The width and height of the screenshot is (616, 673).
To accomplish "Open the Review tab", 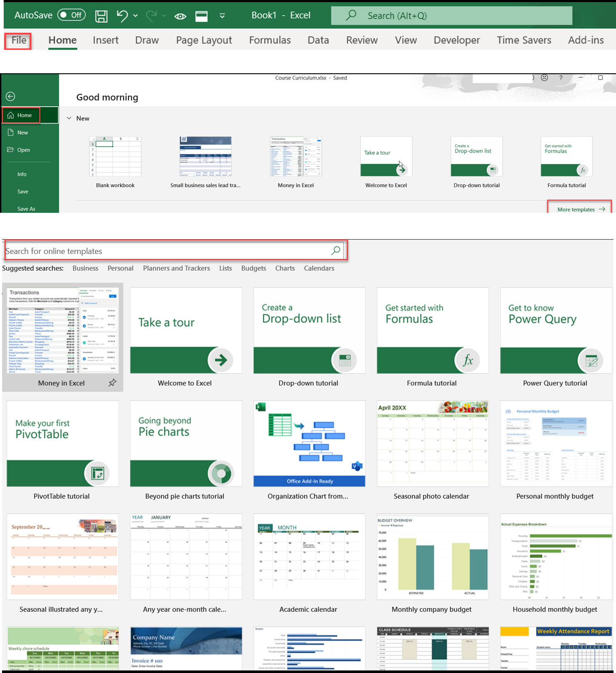I will (x=362, y=40).
